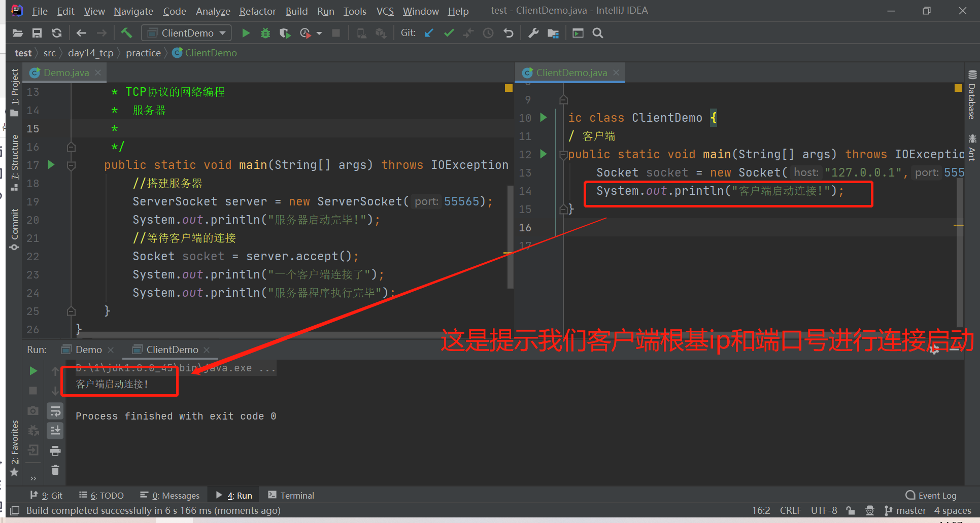Screen dimensions: 980x523
Task: Click Search Everywhere magnifier
Action: (598, 33)
